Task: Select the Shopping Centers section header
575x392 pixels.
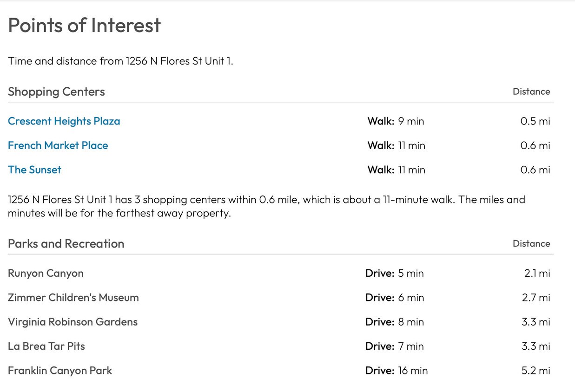Action: 56,91
